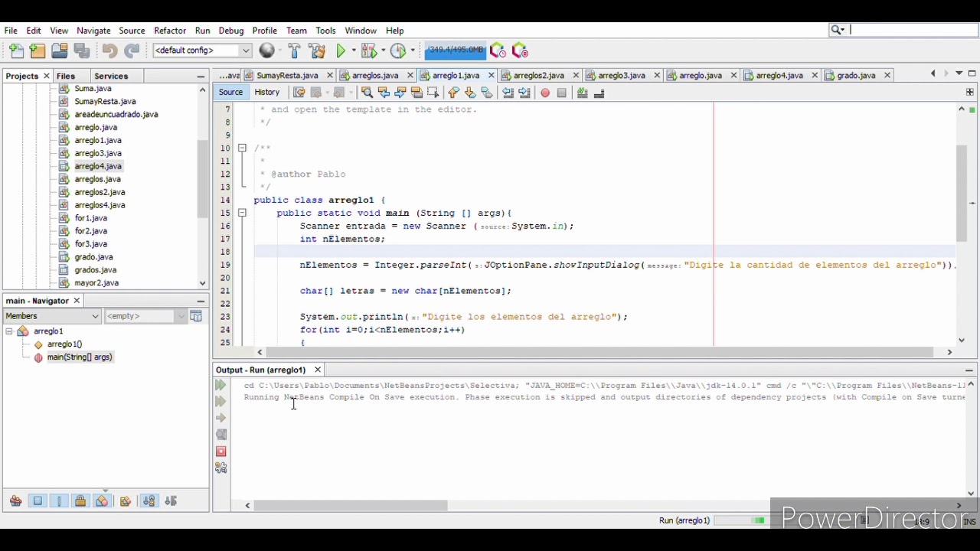The height and width of the screenshot is (551, 980).
Task: Toggle Navigator show non-public members lock
Action: pos(80,501)
